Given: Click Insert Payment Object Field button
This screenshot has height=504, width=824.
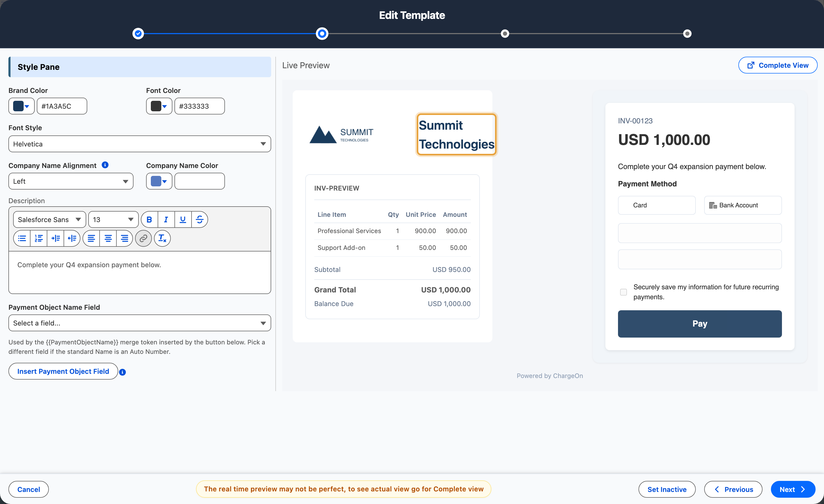Looking at the screenshot, I should pos(63,371).
